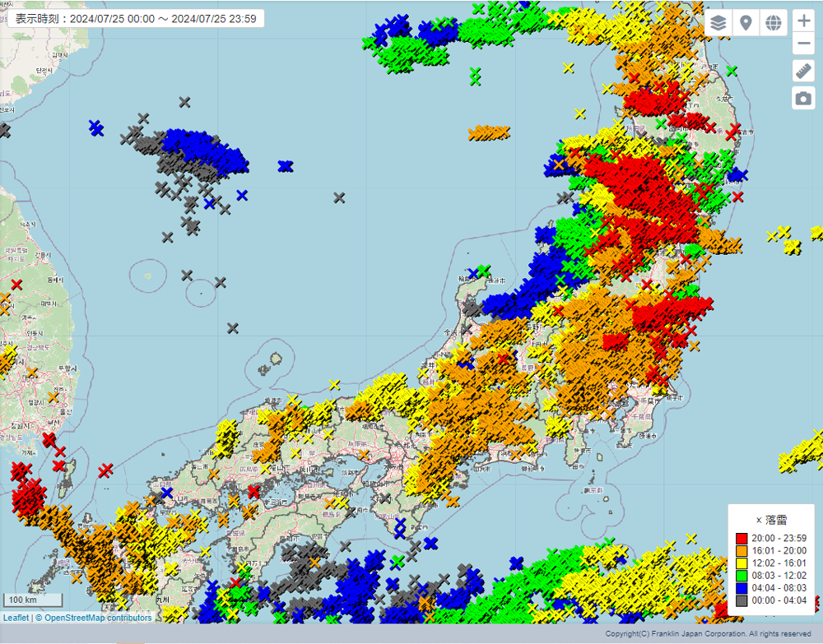Viewport: 823px width, 644px height.
Task: Zoom out with the minus button
Action: pyautogui.click(x=803, y=44)
